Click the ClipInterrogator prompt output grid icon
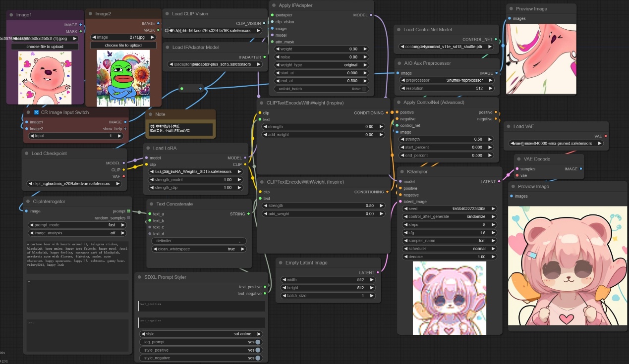 (129, 211)
